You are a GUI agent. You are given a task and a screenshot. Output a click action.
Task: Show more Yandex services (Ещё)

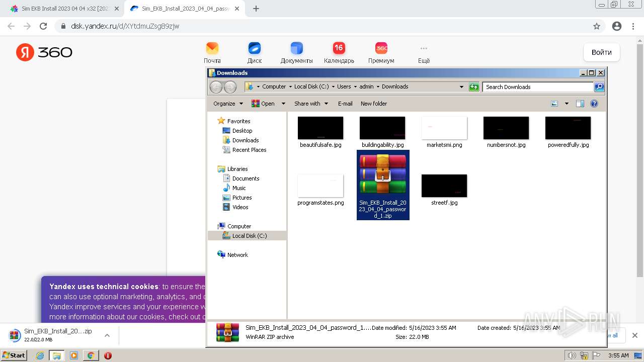(424, 52)
